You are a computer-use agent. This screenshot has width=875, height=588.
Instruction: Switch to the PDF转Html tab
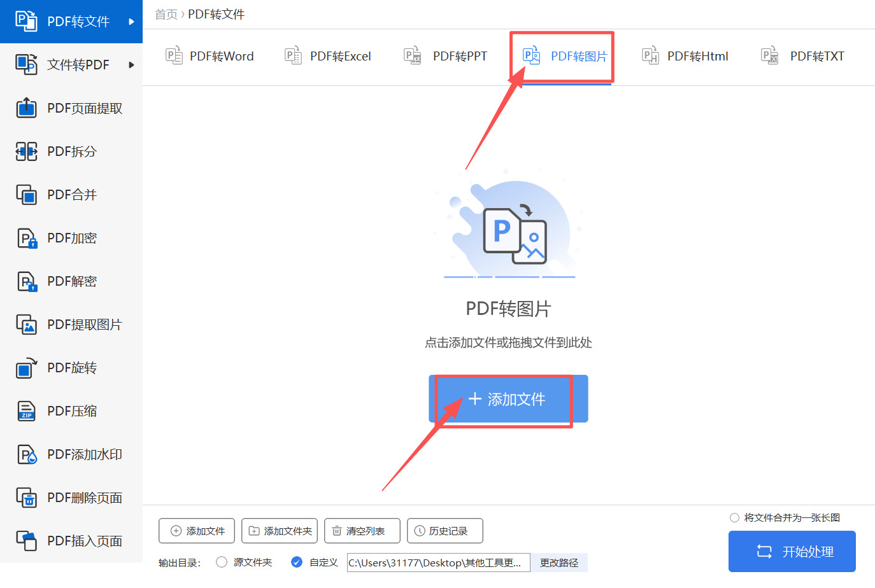[685, 56]
